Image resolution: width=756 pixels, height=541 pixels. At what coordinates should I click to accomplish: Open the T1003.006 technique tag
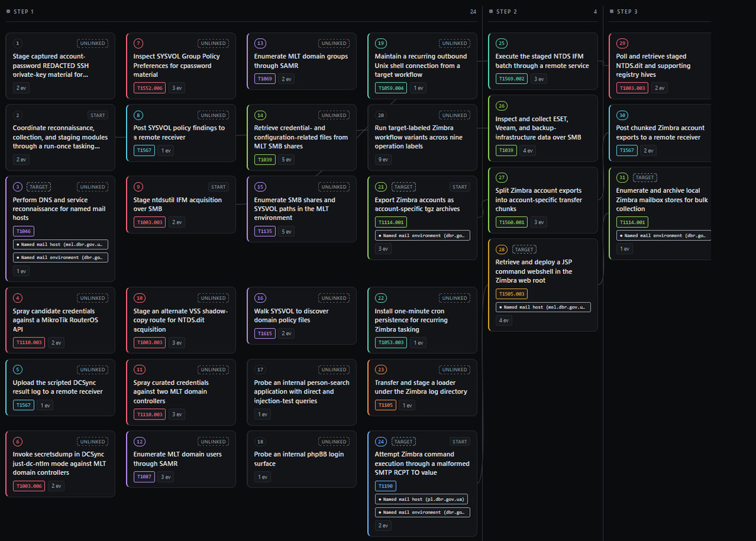(x=29, y=486)
